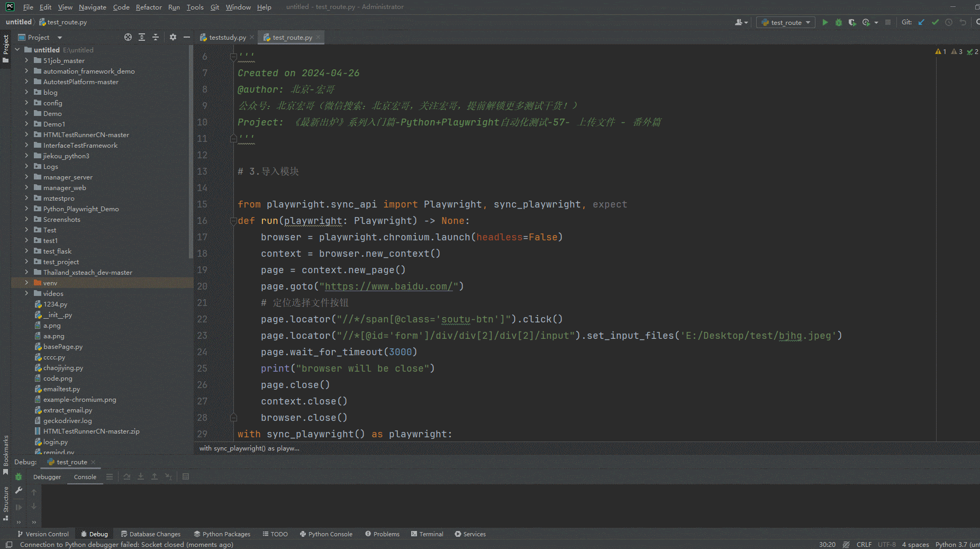Open Project panel gear options

(x=173, y=37)
